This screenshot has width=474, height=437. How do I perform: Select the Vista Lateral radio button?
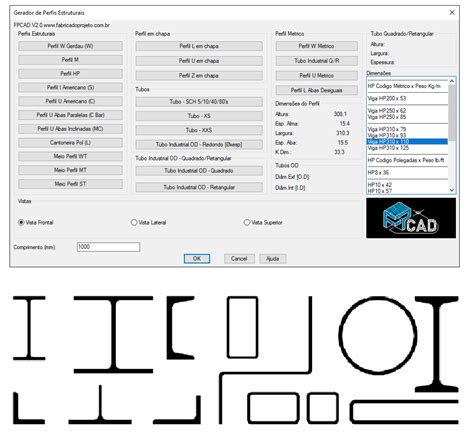pyautogui.click(x=134, y=222)
